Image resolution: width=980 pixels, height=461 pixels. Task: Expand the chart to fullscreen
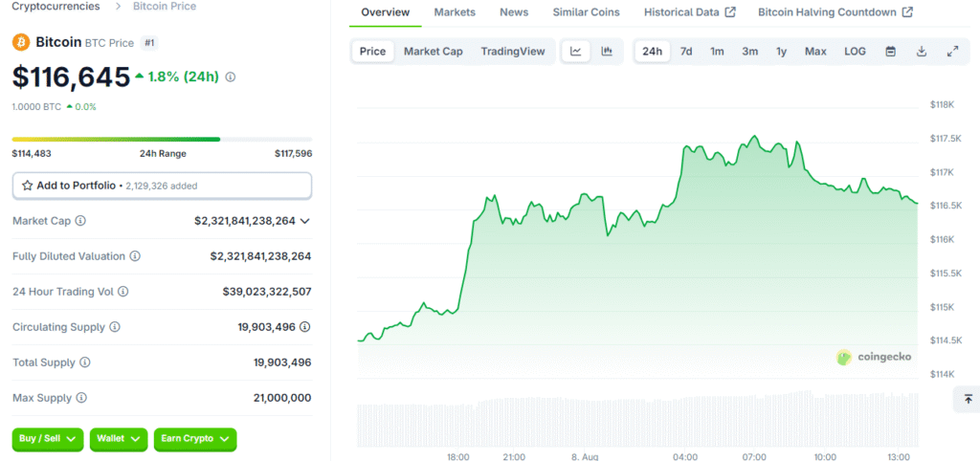(951, 51)
